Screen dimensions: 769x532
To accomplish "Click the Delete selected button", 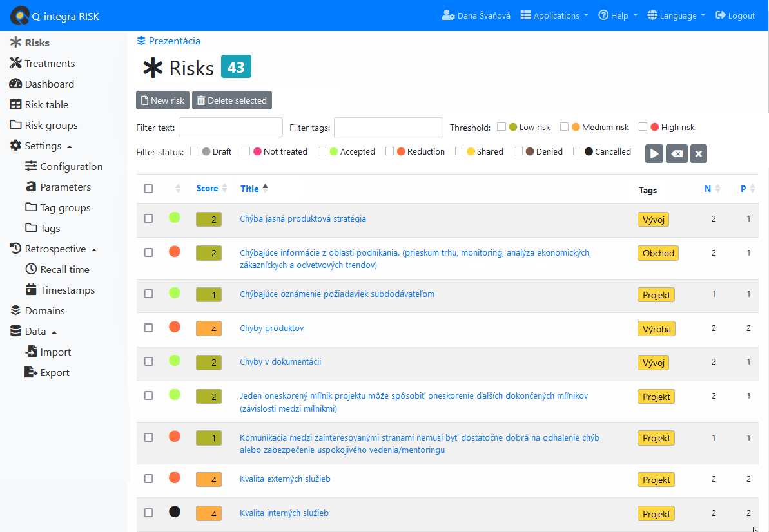I will pyautogui.click(x=232, y=100).
